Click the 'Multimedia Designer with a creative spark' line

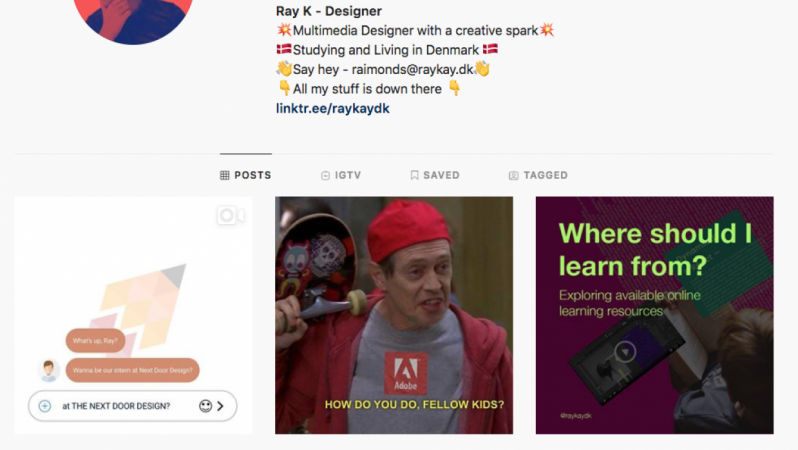point(415,31)
